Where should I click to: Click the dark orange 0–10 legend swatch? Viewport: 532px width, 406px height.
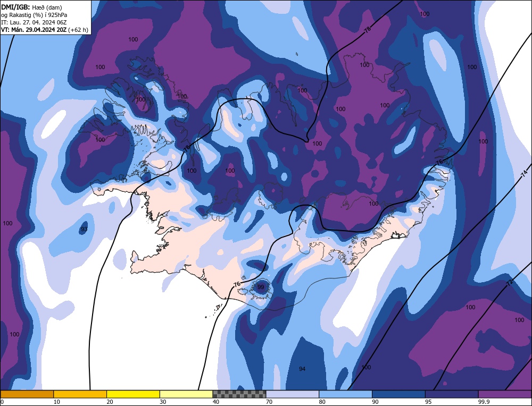tap(27, 394)
